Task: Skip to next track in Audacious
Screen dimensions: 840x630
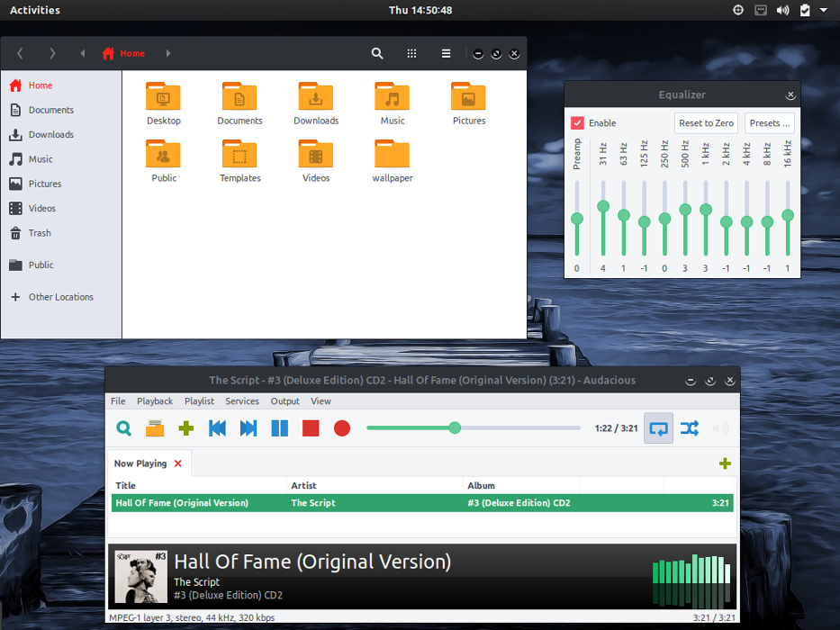Action: (x=248, y=428)
